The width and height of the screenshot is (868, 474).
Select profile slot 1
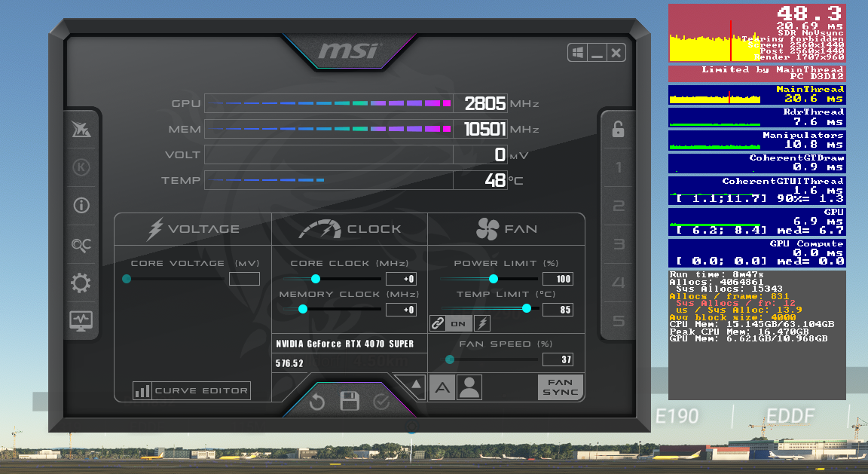[619, 167]
